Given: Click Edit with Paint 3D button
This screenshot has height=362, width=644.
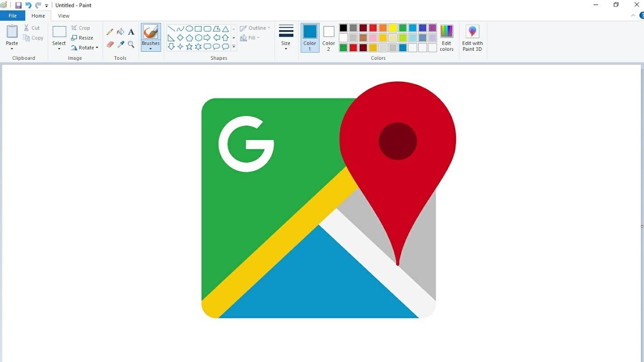Looking at the screenshot, I should [x=472, y=38].
